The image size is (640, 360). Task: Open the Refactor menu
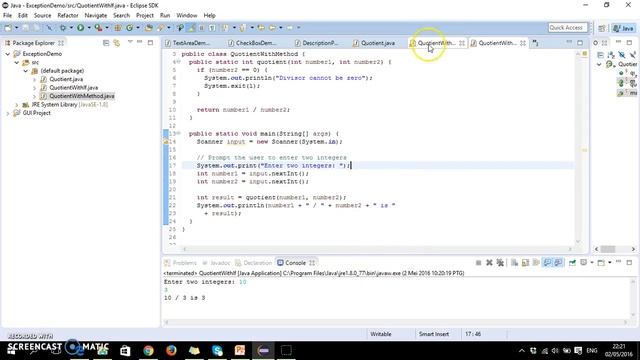point(68,16)
